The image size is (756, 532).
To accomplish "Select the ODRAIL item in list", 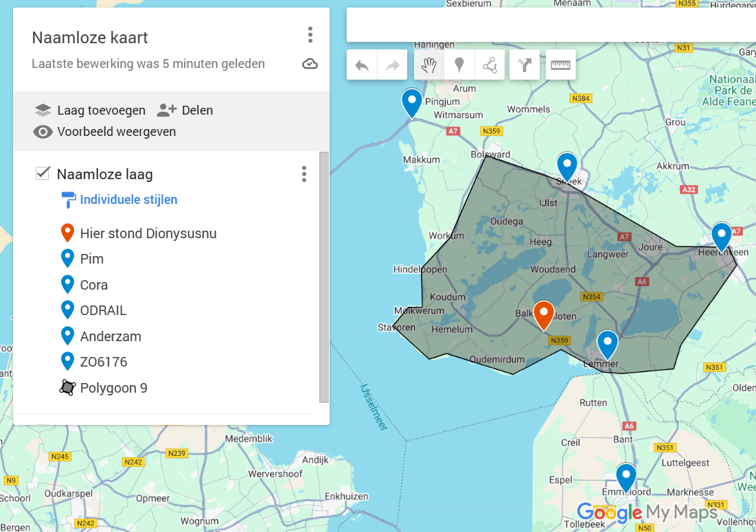I will [103, 310].
